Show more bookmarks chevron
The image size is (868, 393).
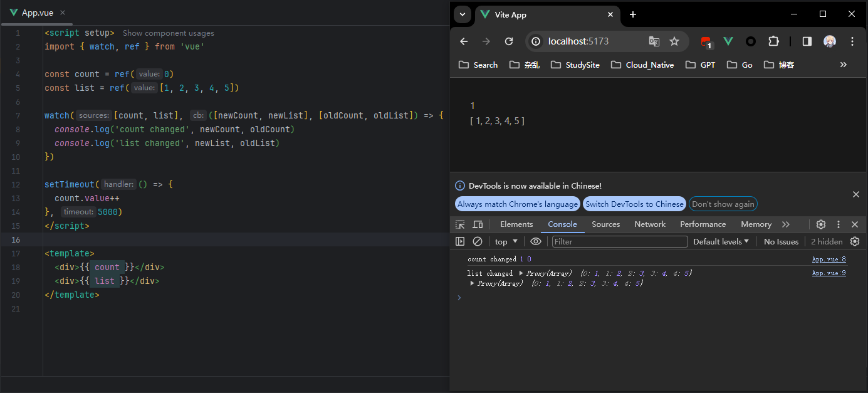tap(844, 65)
